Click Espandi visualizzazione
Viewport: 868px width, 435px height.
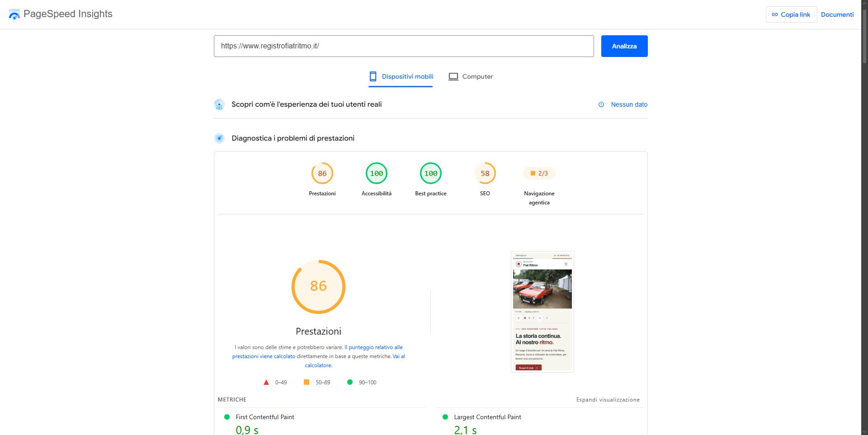tap(608, 400)
